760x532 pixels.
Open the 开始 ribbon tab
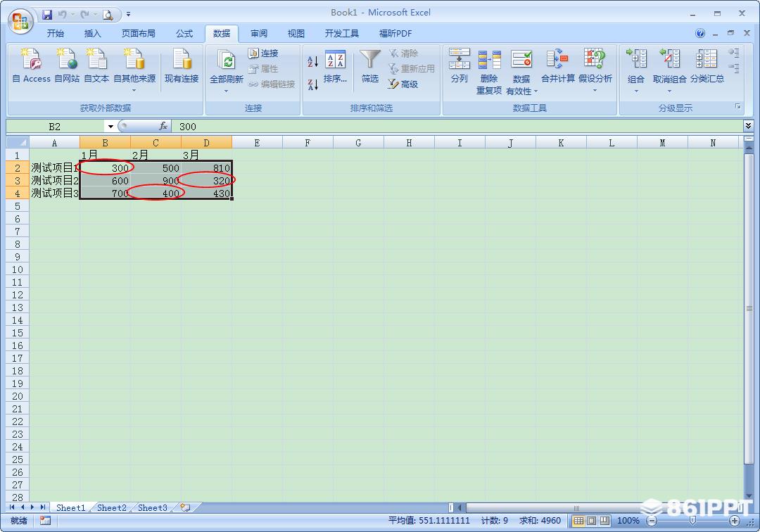click(56, 34)
